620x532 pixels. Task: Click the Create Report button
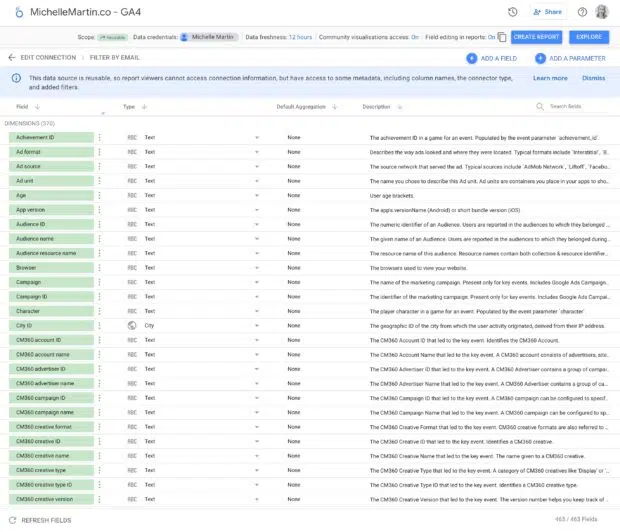coord(536,37)
